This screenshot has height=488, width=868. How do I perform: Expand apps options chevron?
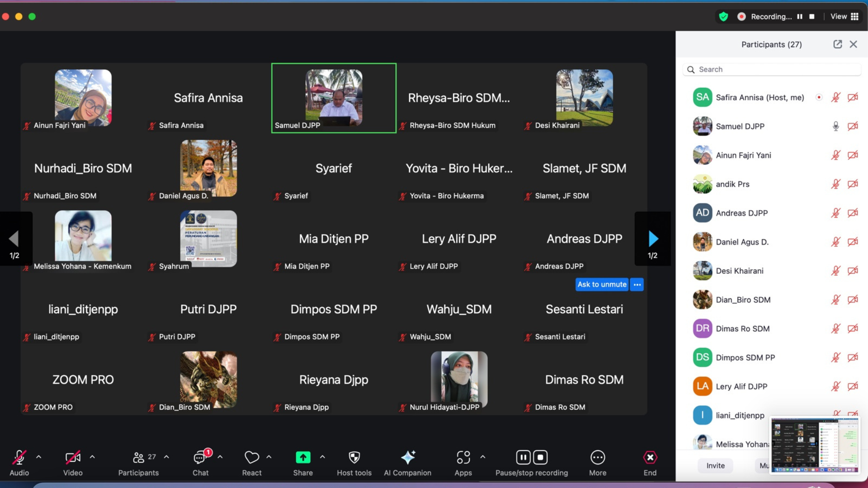[x=483, y=457]
